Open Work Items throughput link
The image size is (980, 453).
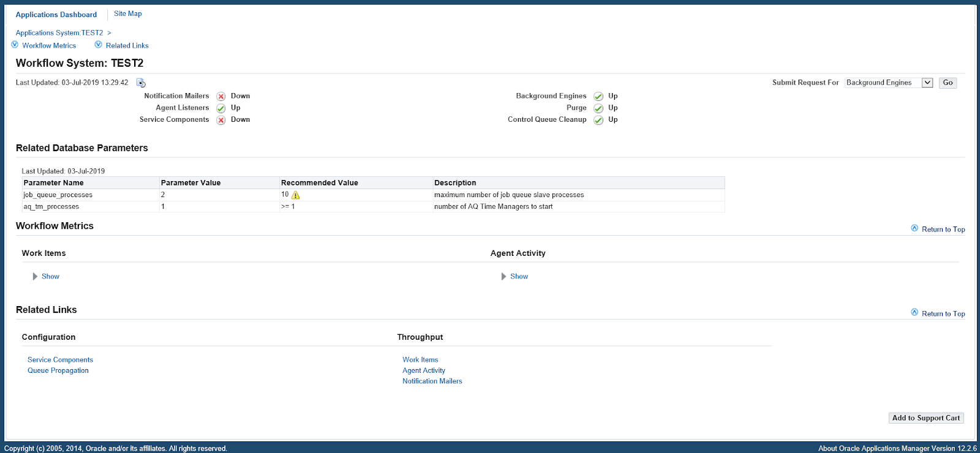tap(420, 360)
